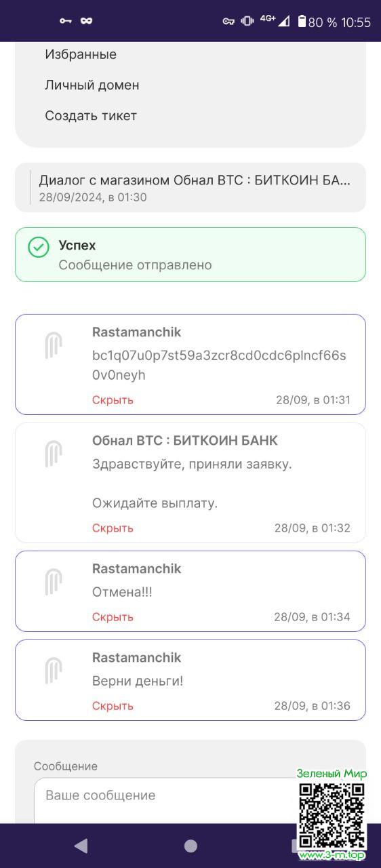The image size is (381, 868).
Task: Open Личный домен menu item
Action: [x=92, y=85]
